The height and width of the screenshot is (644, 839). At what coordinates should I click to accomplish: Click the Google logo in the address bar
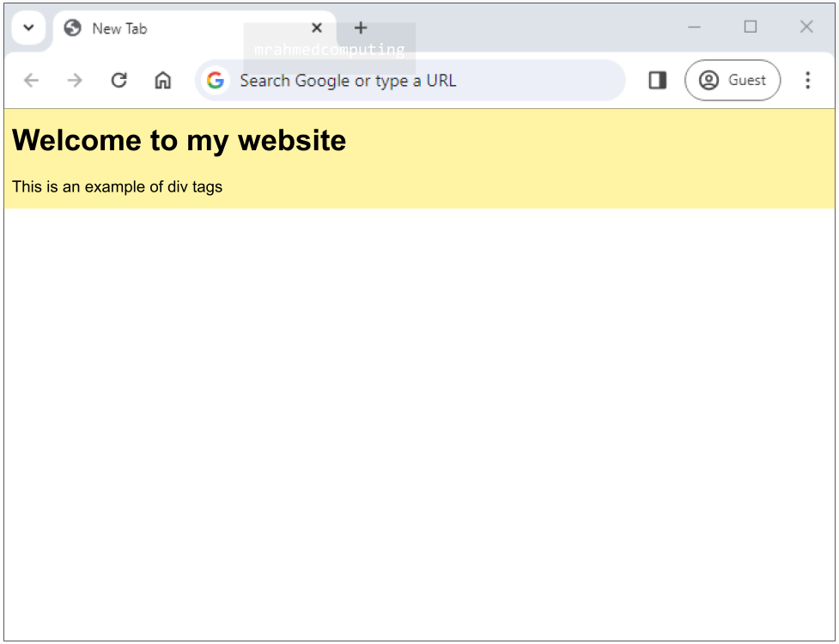pos(215,80)
